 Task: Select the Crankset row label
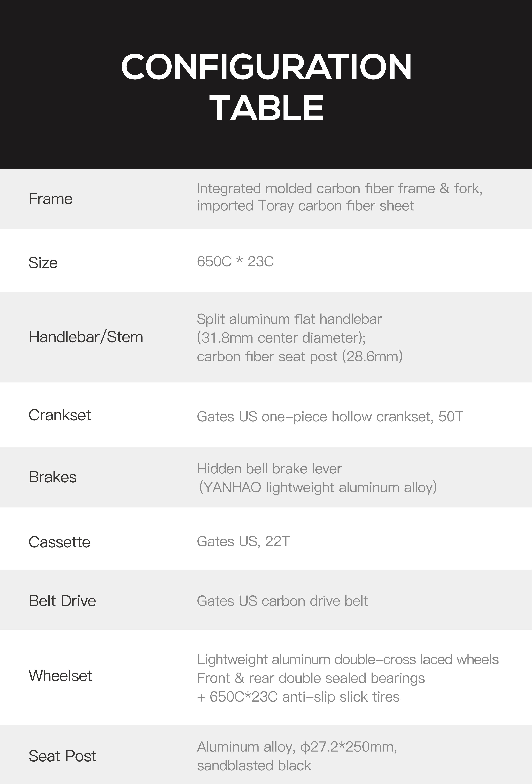(60, 415)
